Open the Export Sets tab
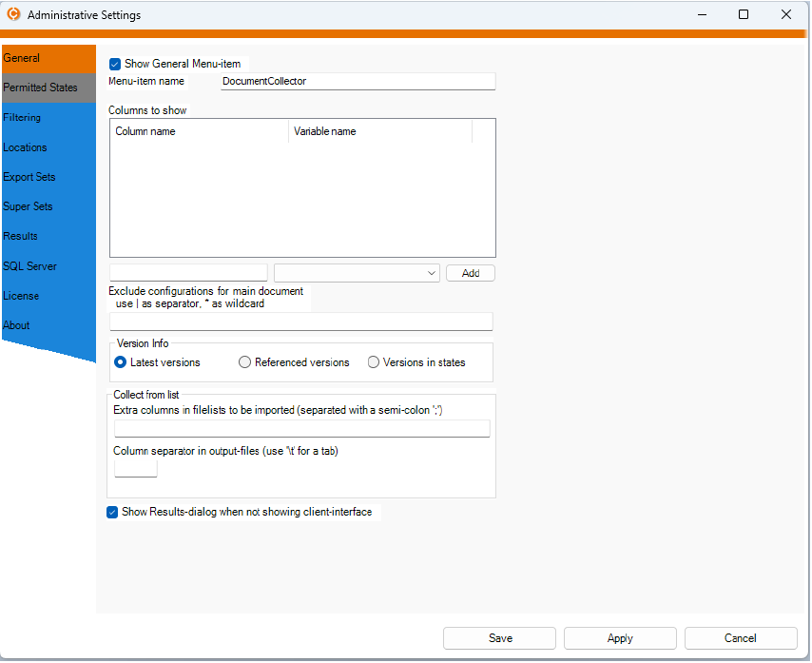Image resolution: width=812 pixels, height=663 pixels. coord(29,177)
